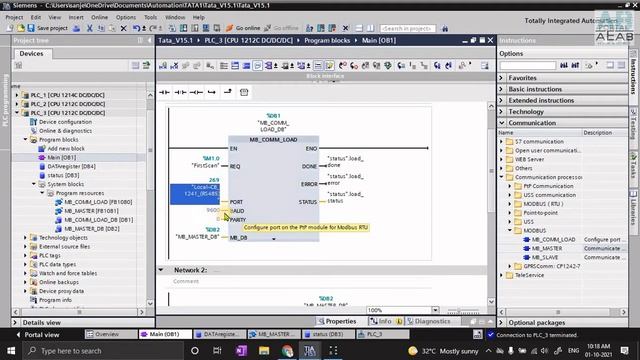Click the Online & diagnostics icon in tree

(x=33, y=131)
